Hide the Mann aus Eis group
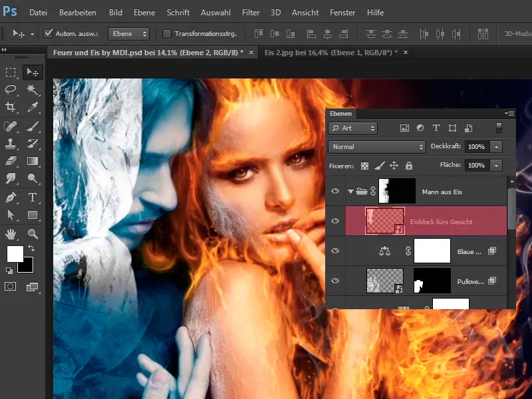 click(x=335, y=191)
